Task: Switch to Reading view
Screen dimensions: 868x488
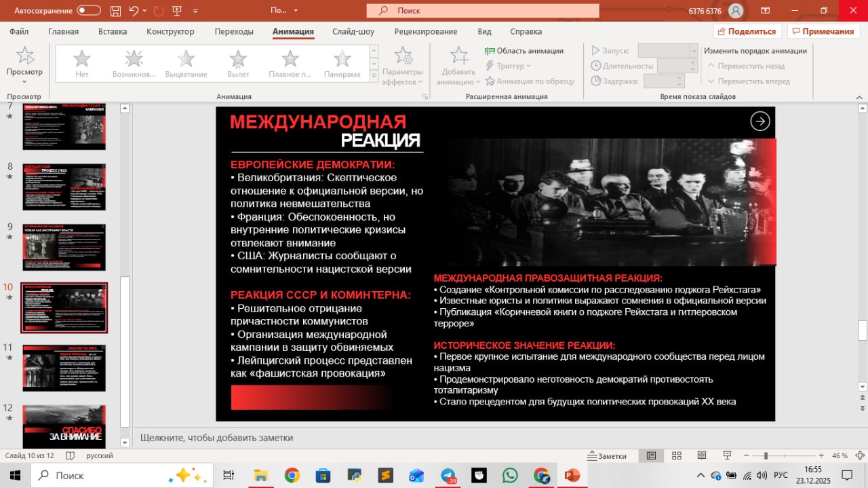Action: (x=701, y=455)
